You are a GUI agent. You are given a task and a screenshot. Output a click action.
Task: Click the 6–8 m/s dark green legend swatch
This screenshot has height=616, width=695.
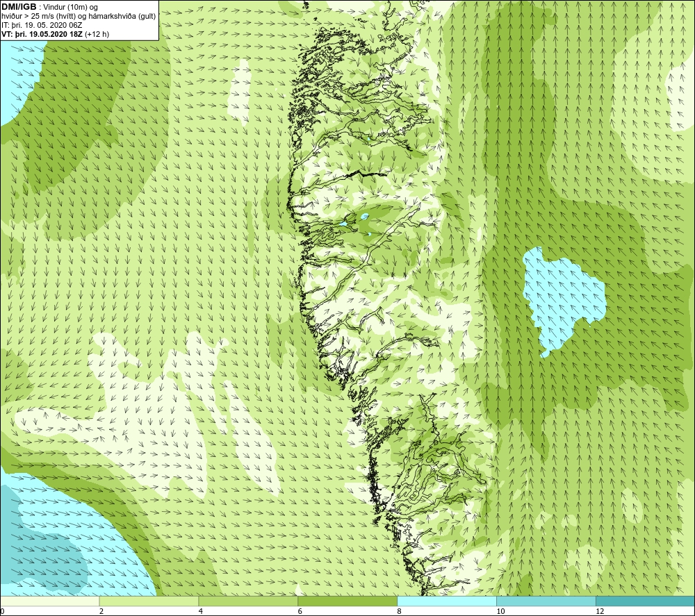pos(347,601)
